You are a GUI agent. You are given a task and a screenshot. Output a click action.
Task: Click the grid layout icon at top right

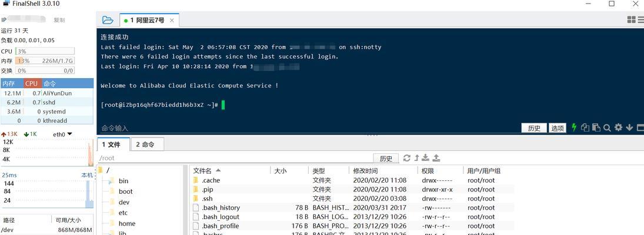tap(631, 20)
